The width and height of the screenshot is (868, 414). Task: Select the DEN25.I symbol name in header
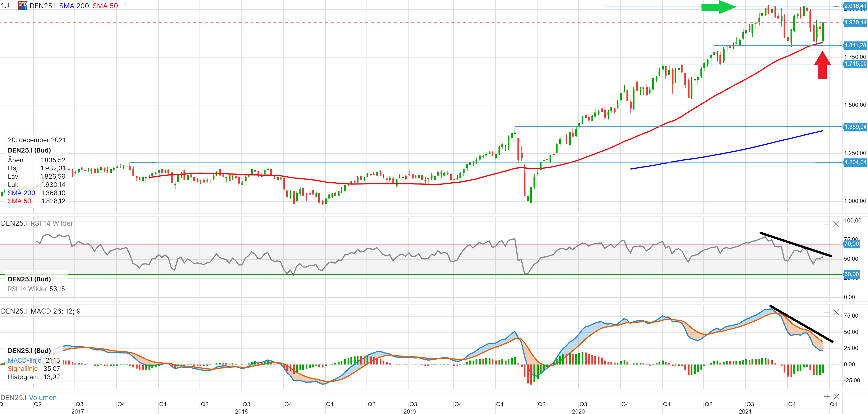pos(42,6)
